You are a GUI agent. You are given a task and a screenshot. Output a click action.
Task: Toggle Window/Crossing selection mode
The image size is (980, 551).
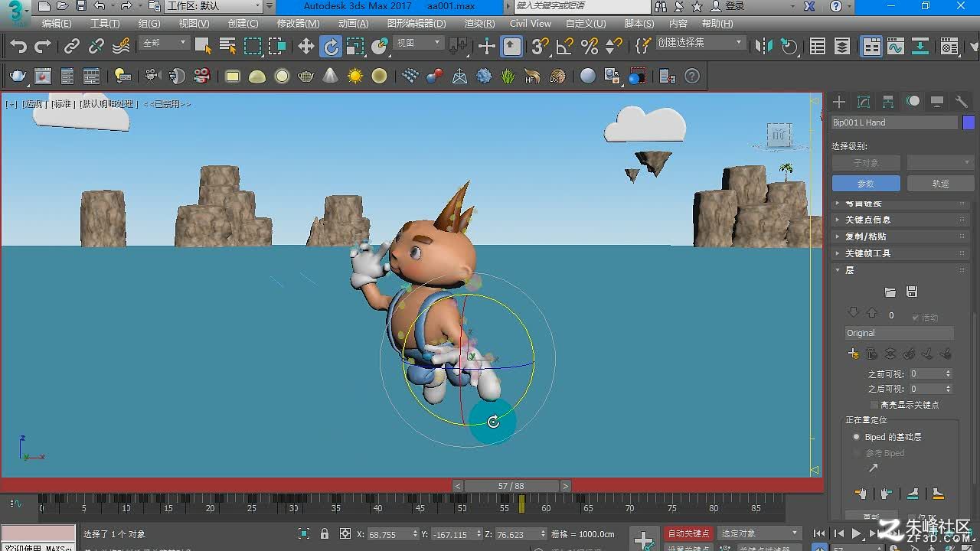point(277,47)
